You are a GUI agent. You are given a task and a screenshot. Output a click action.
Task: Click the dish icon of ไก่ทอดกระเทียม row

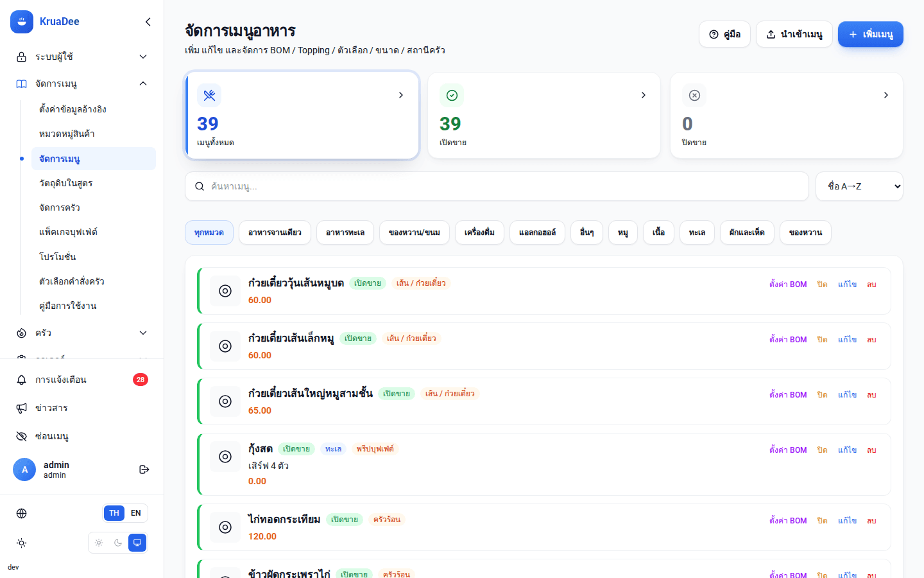(x=225, y=527)
